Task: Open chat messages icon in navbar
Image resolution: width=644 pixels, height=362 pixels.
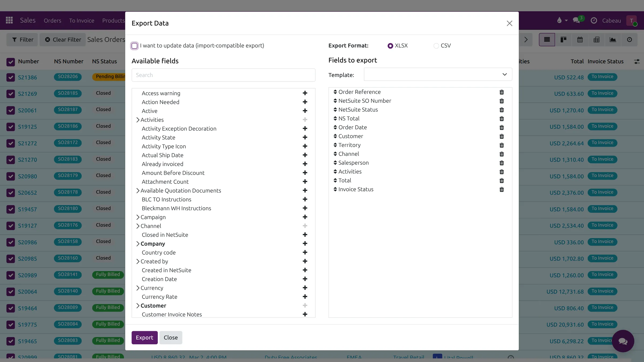Action: (576, 20)
